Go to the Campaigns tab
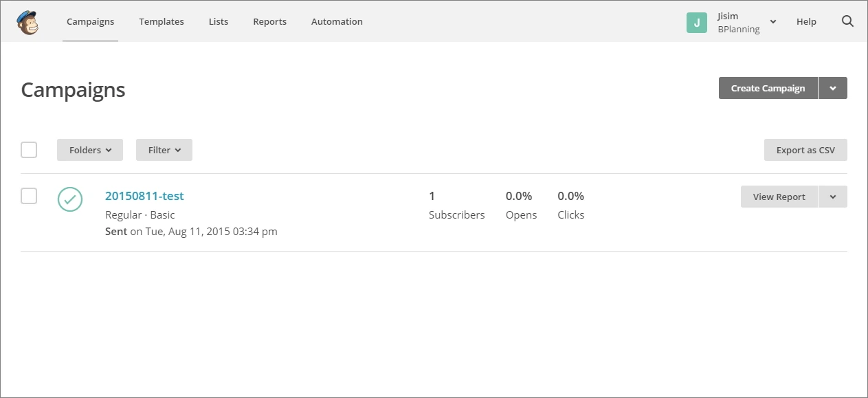 pos(90,21)
